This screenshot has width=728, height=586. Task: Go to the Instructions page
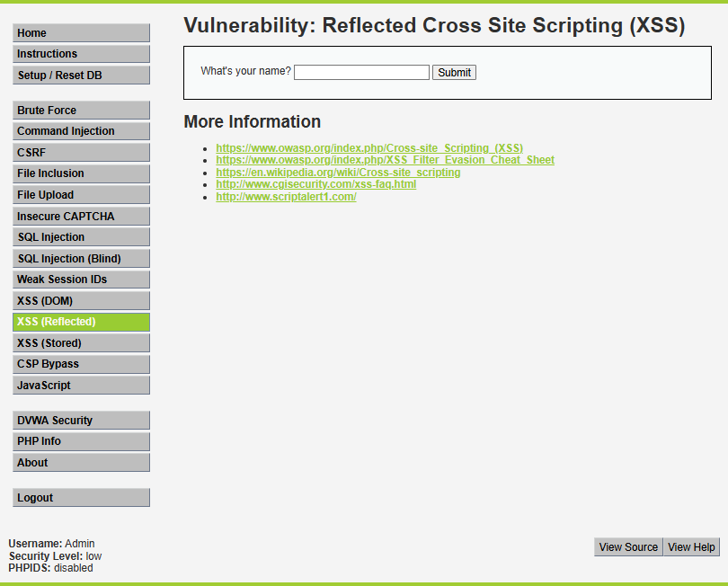pyautogui.click(x=81, y=54)
